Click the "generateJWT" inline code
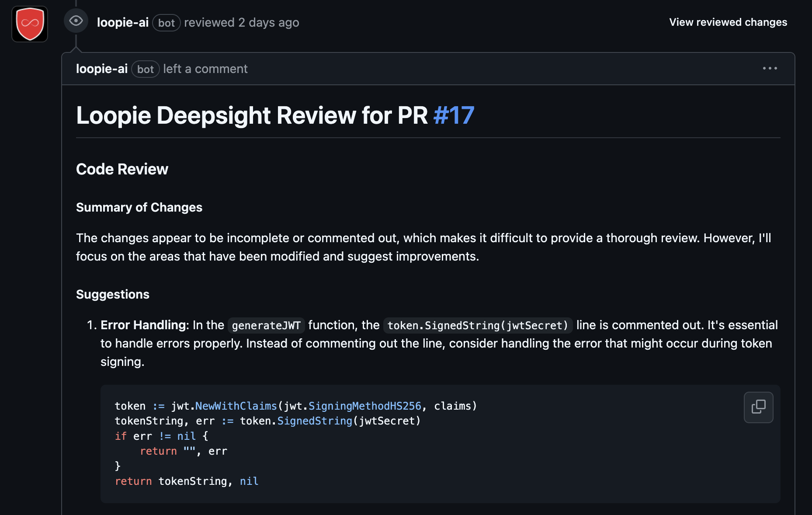Screen dimensions: 812x515 266,325
